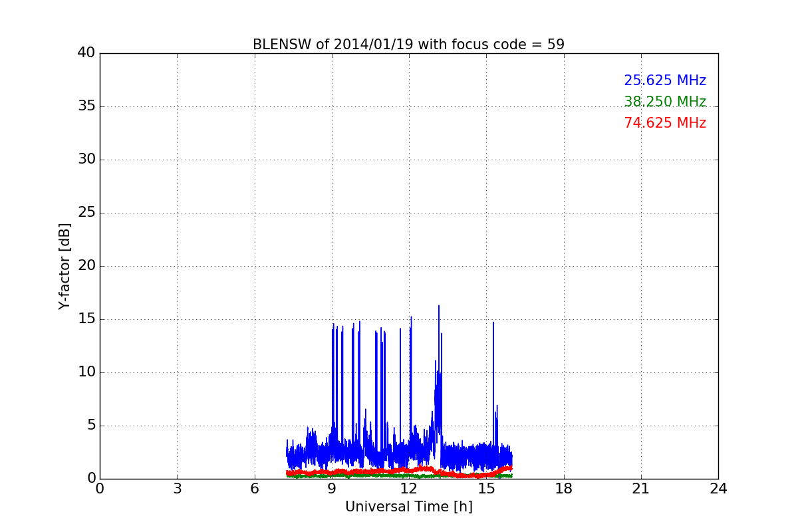Click the x-axis tick label '18'
This screenshot has width=798, height=532.
point(564,489)
